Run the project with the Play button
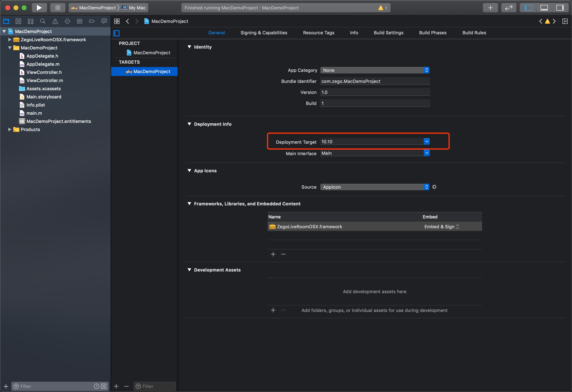Viewport: 572px width, 392px height. [x=39, y=8]
